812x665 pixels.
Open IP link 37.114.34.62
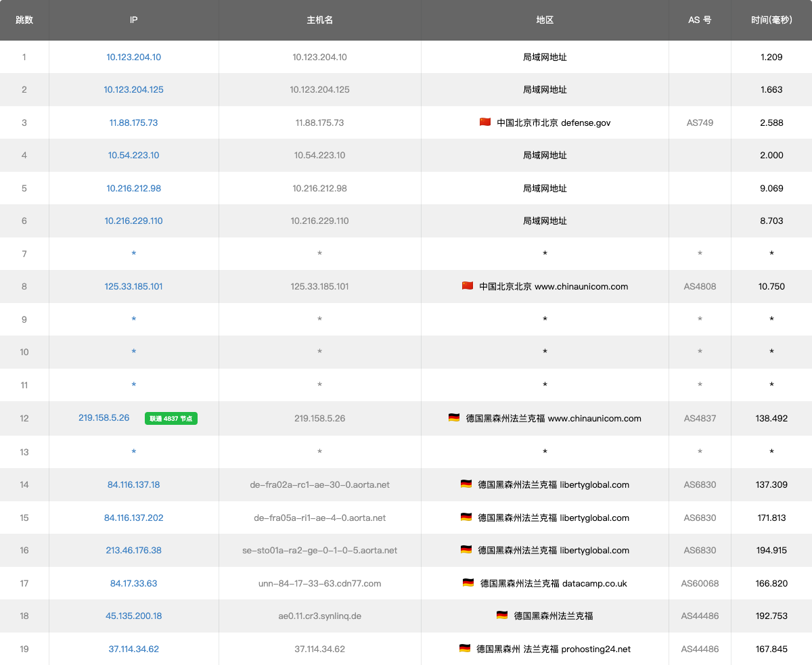point(133,649)
